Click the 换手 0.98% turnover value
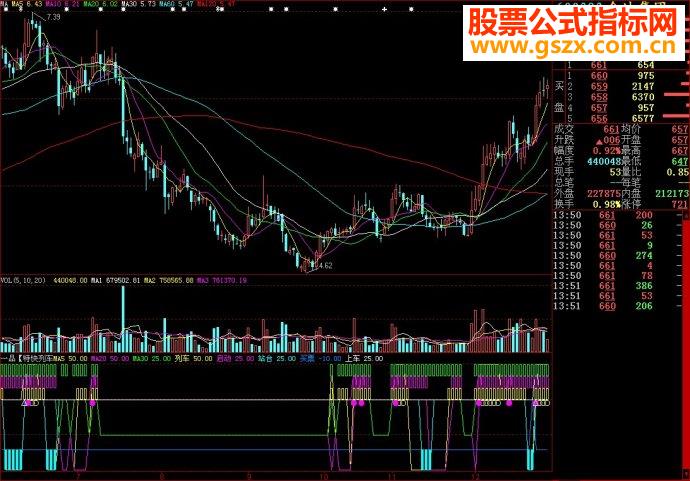This screenshot has width=690, height=481. point(606,204)
